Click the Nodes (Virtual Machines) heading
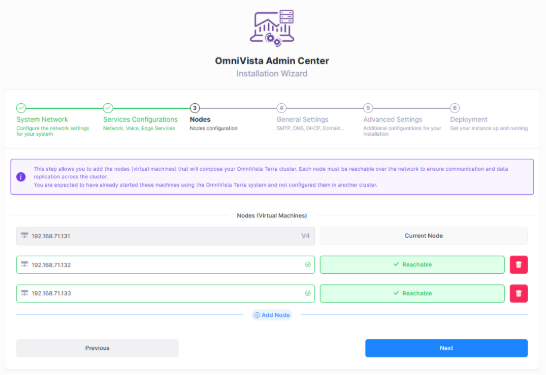This screenshot has width=546, height=375. (x=272, y=216)
